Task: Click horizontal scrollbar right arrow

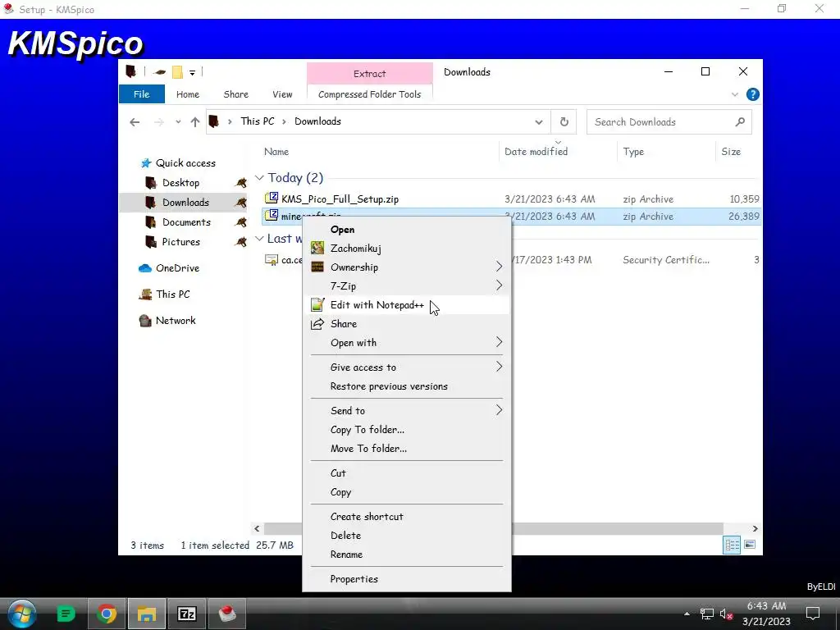Action: (755, 529)
